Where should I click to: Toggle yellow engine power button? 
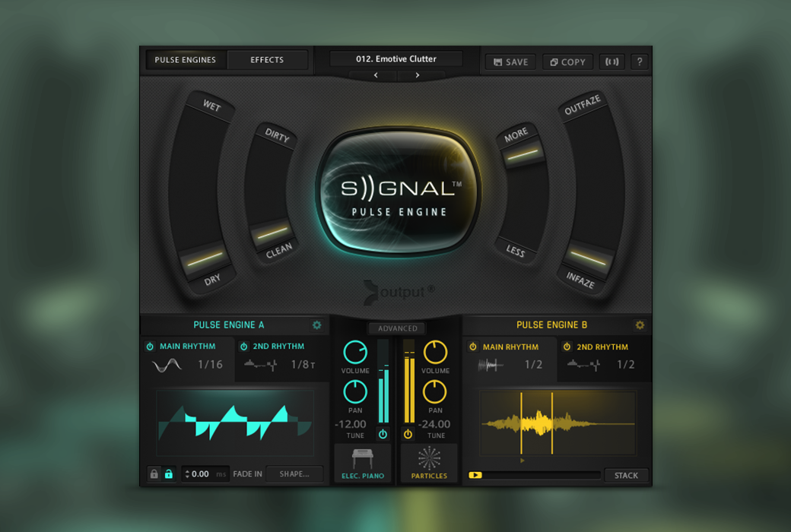(x=408, y=434)
